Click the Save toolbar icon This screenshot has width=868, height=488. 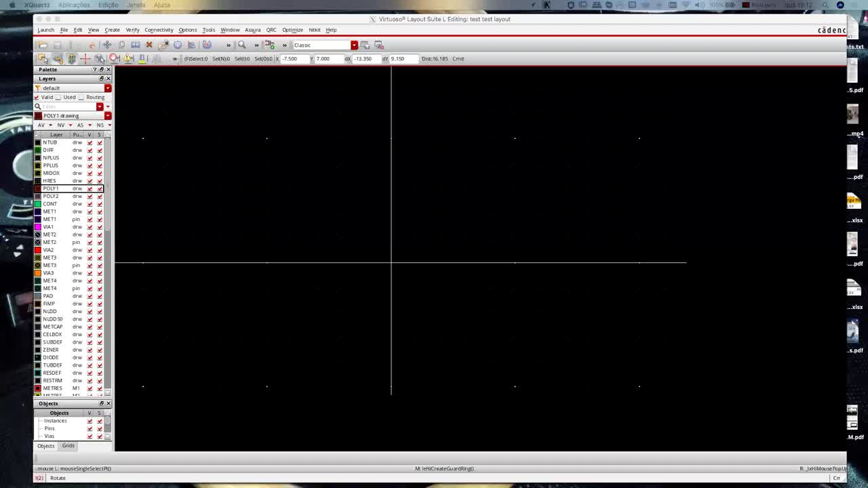pyautogui.click(x=57, y=45)
